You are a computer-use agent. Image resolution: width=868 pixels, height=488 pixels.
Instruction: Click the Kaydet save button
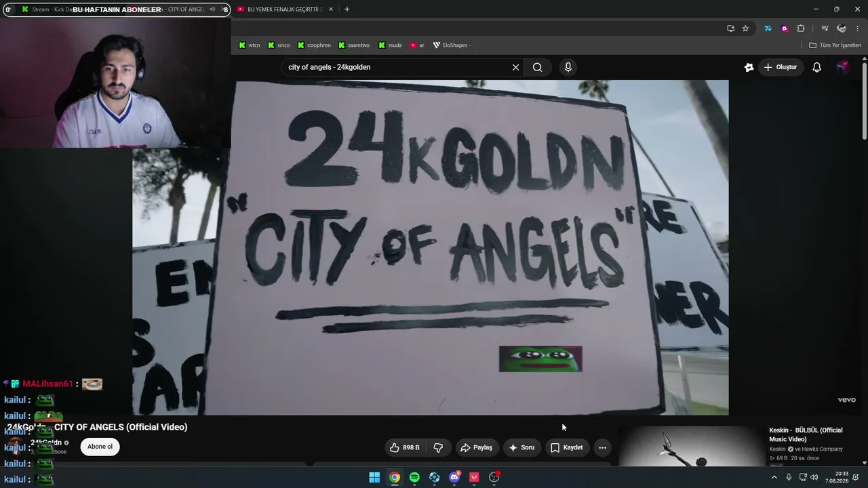point(566,447)
